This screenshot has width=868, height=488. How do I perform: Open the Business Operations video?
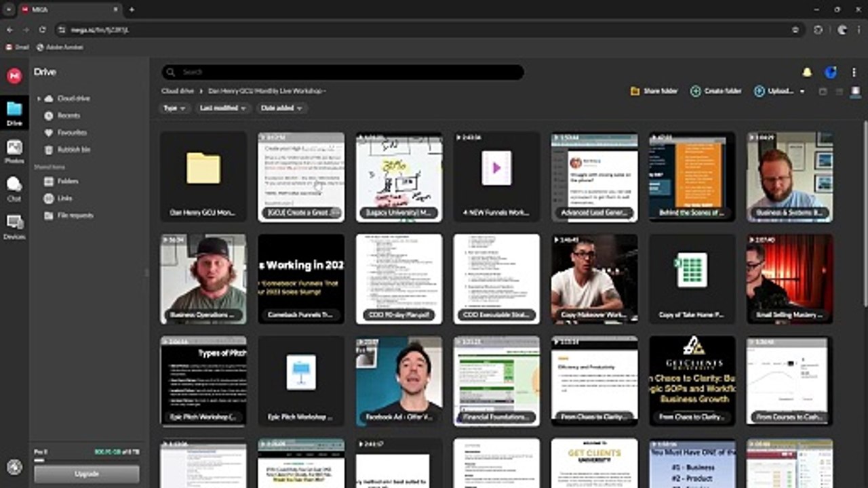click(203, 279)
